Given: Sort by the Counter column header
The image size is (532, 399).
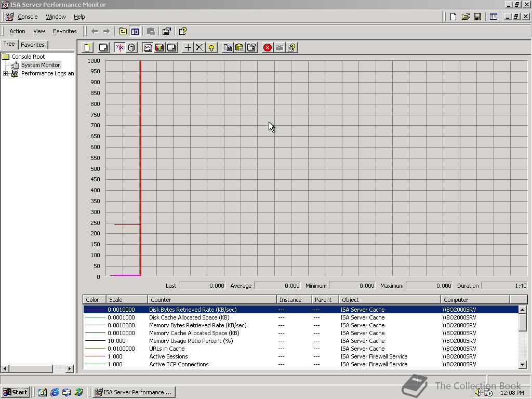Looking at the screenshot, I should [212, 300].
